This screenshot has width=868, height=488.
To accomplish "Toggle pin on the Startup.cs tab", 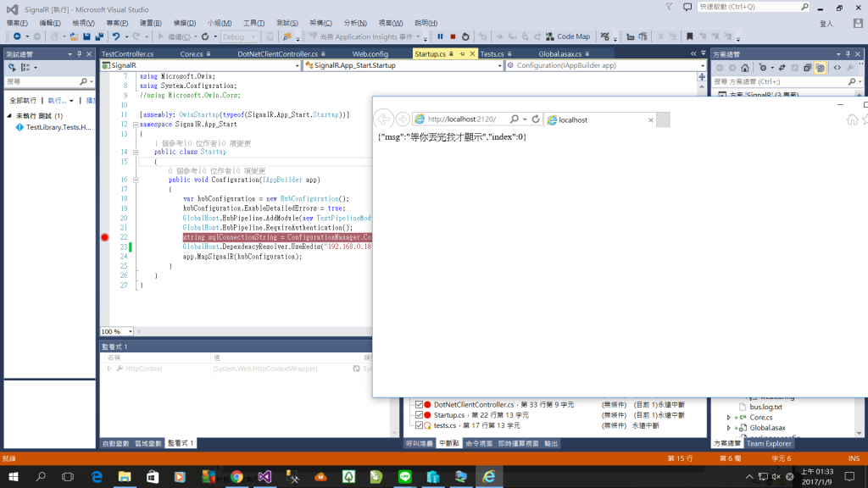I will click(462, 53).
